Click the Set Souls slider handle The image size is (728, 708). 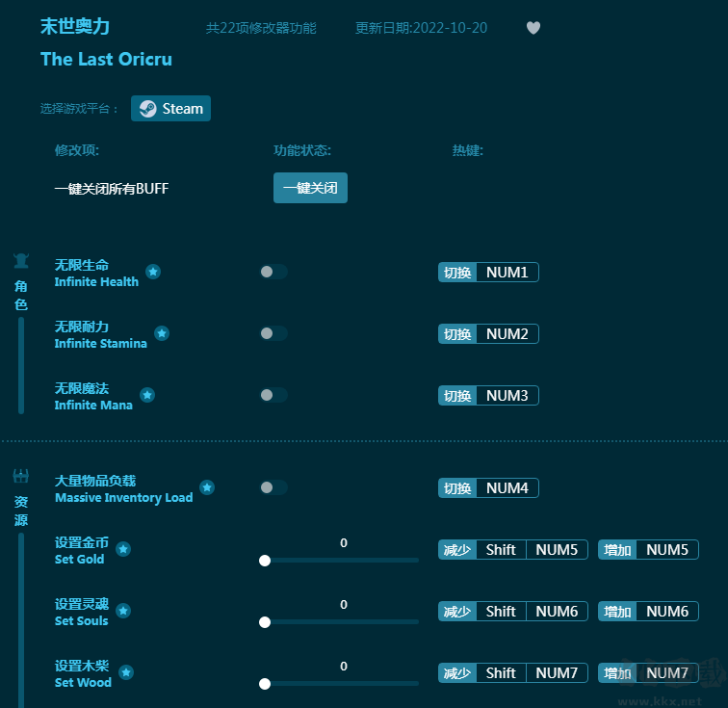point(265,622)
